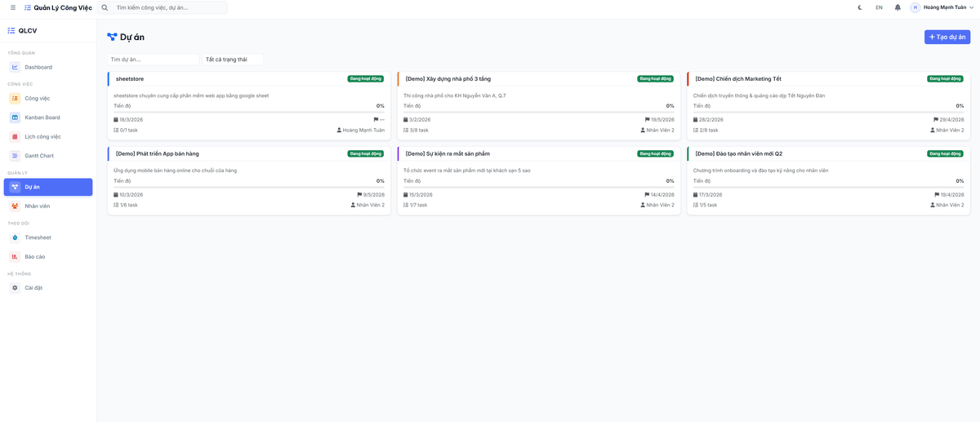
Task: Open Phát triển App bán hàng project
Action: click(x=157, y=153)
